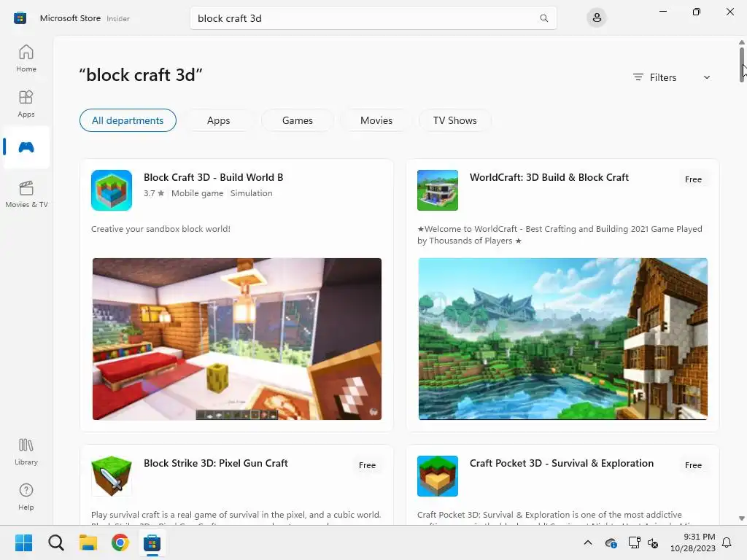Open the network display tray icon
This screenshot has height=560, width=747.
[634, 542]
